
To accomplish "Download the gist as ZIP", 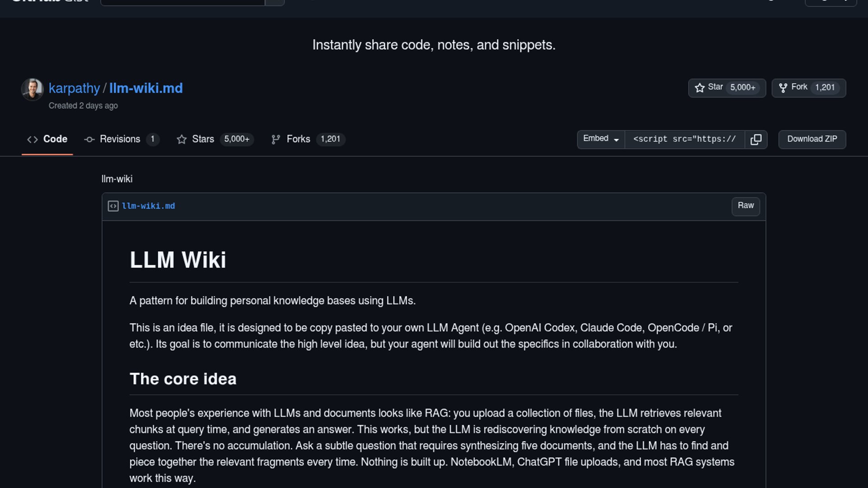I will (x=812, y=139).
